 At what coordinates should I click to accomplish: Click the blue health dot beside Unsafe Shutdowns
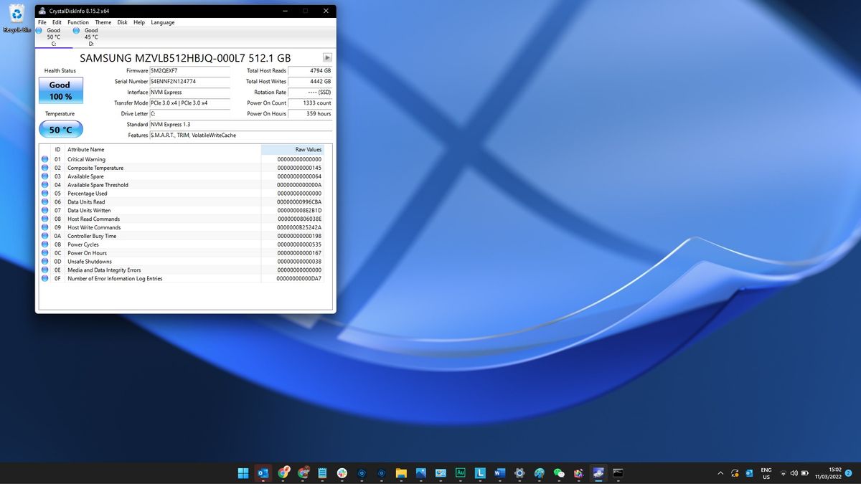click(45, 261)
